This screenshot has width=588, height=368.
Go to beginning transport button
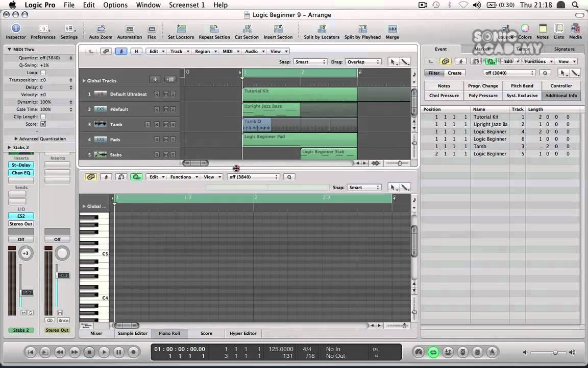coord(31,352)
